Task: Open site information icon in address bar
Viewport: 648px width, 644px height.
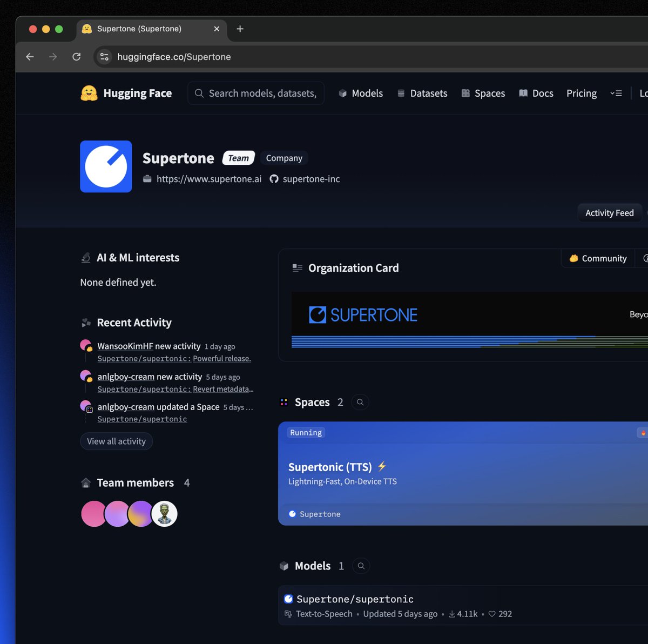Action: click(x=104, y=57)
